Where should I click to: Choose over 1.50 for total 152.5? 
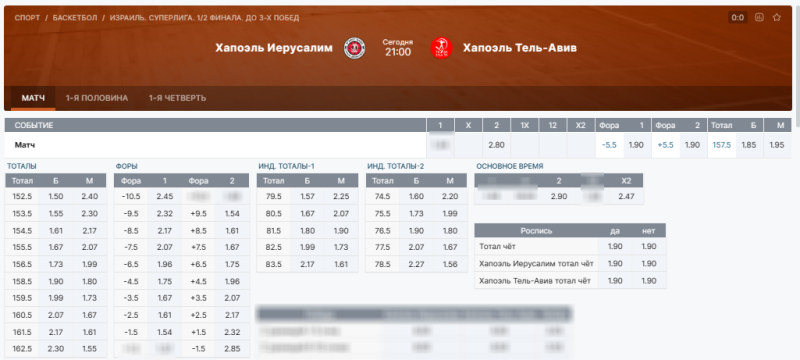coord(56,196)
